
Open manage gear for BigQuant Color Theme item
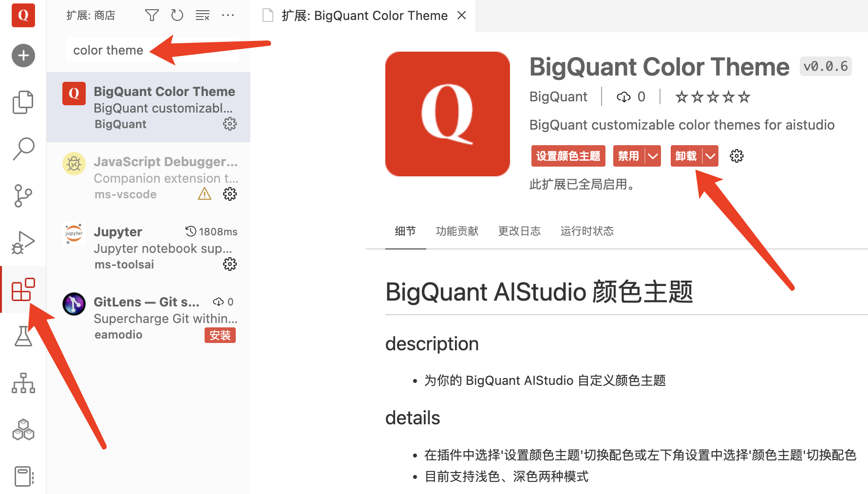(x=230, y=124)
